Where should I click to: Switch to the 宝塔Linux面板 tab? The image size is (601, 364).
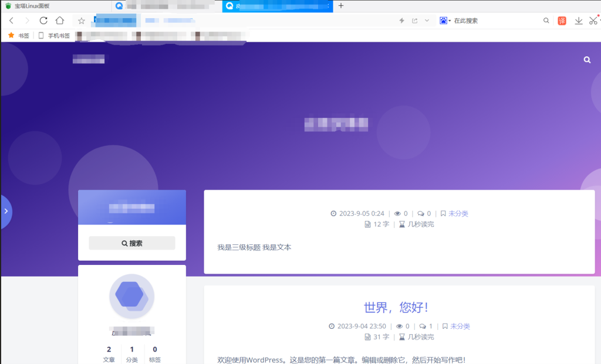pos(35,6)
